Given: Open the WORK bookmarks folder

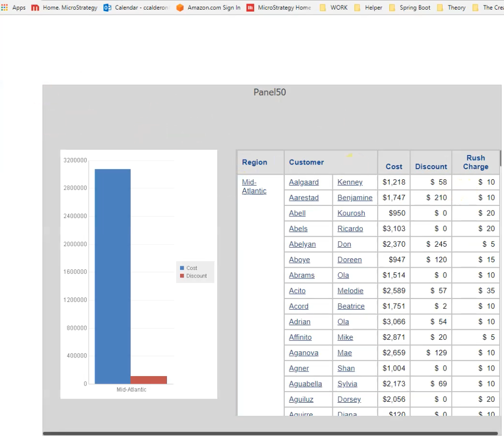Looking at the screenshot, I should (333, 8).
